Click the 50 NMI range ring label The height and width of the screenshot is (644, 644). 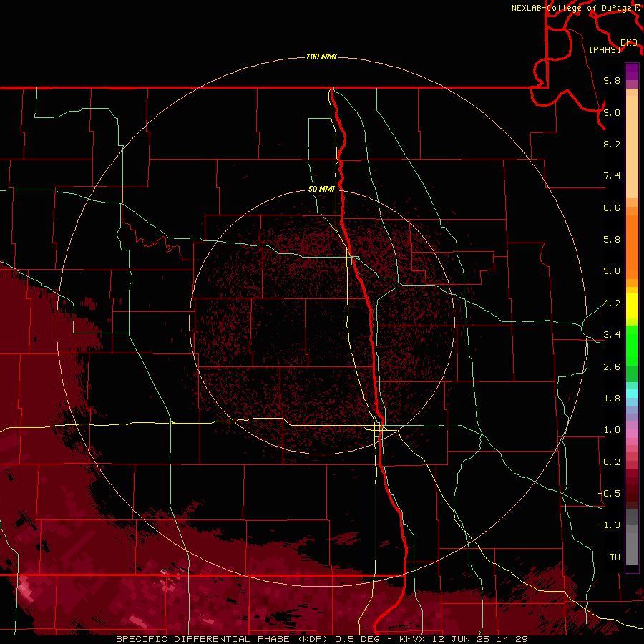(321, 189)
